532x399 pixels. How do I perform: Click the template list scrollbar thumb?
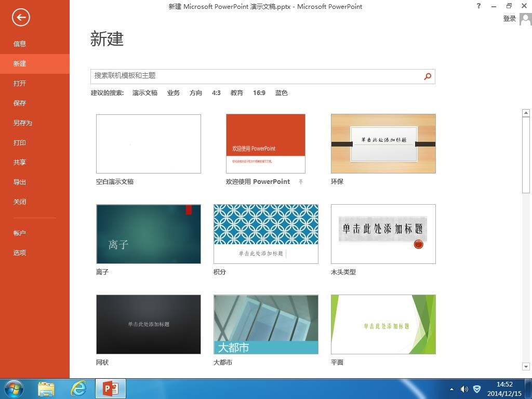point(526,155)
